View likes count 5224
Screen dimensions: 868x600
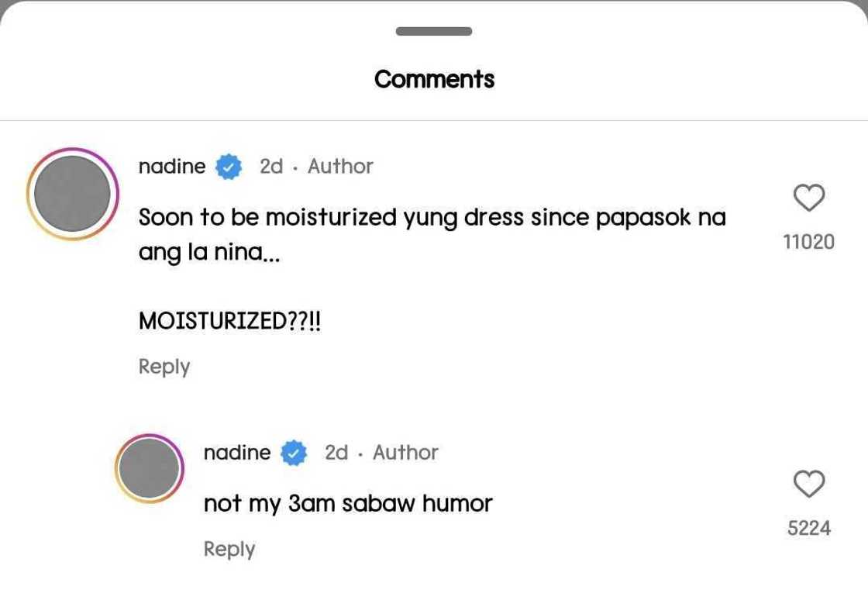coord(809,529)
